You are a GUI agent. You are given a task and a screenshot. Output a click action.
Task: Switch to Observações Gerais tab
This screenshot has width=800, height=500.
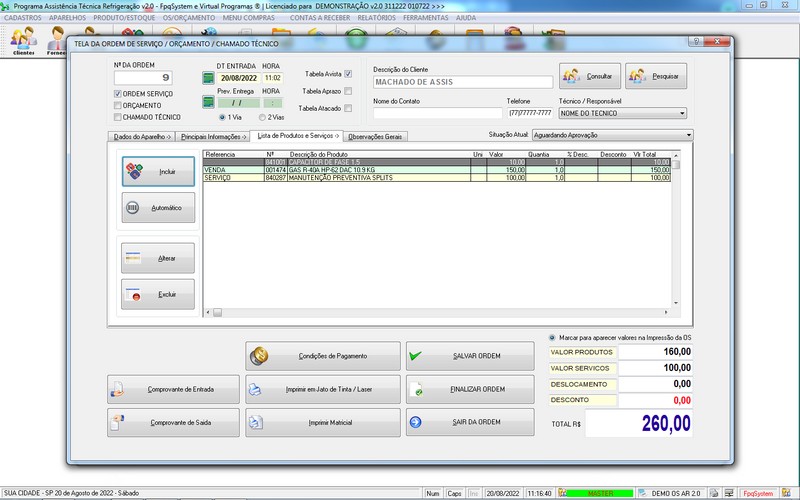(x=375, y=137)
